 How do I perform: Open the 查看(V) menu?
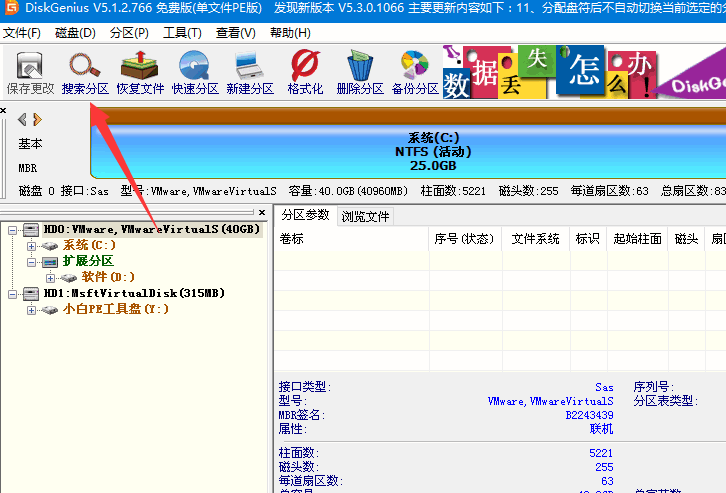coord(236,33)
